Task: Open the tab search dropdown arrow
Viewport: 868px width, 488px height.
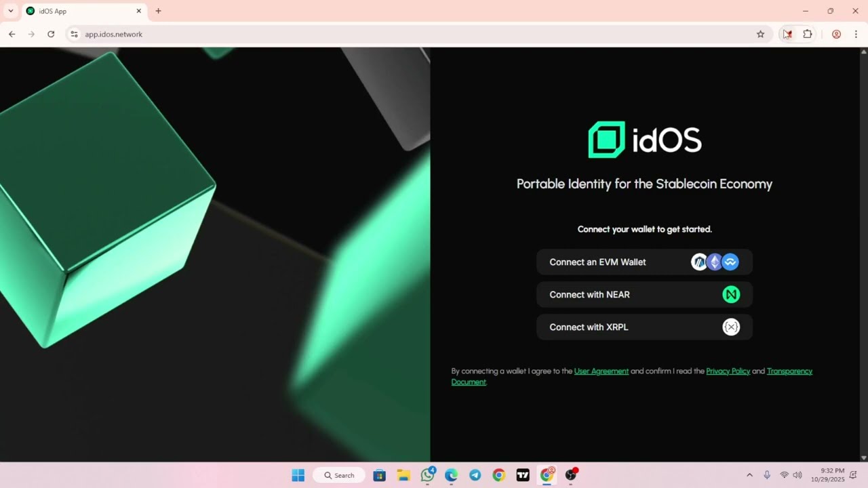Action: point(11,11)
